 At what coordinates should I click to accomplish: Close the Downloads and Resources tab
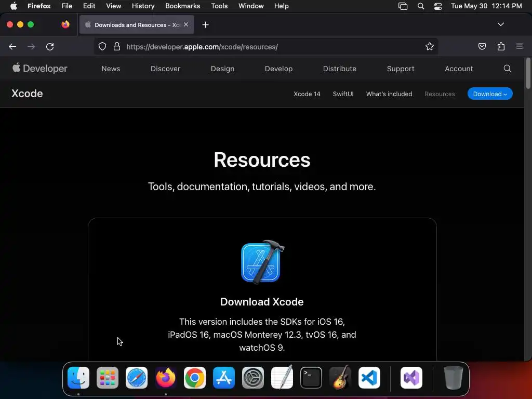186,24
